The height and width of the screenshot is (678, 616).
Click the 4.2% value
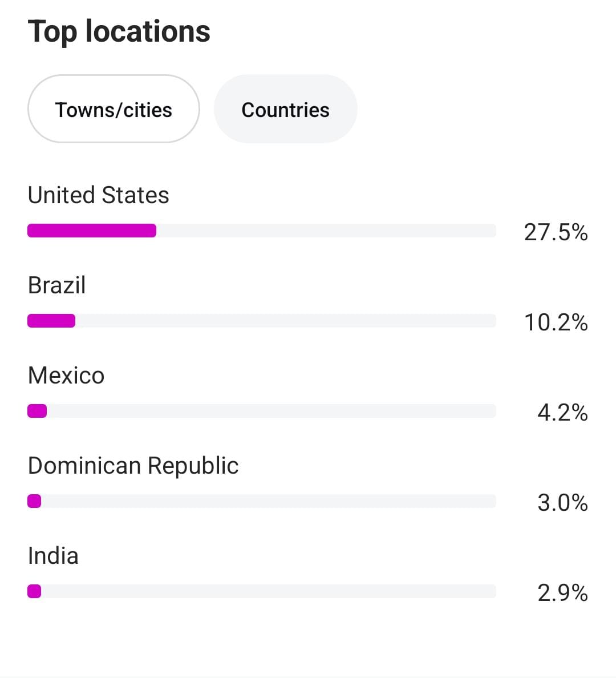562,413
